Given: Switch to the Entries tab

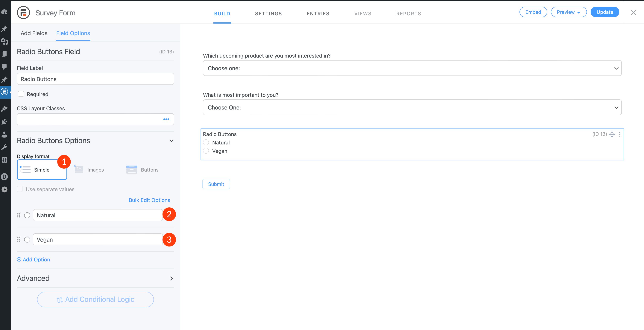Looking at the screenshot, I should click(x=318, y=13).
